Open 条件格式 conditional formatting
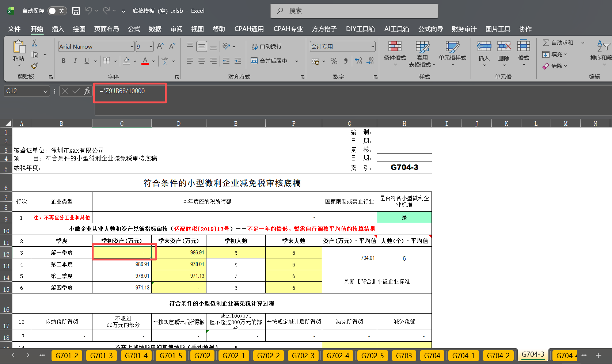612x364 pixels. [395, 53]
